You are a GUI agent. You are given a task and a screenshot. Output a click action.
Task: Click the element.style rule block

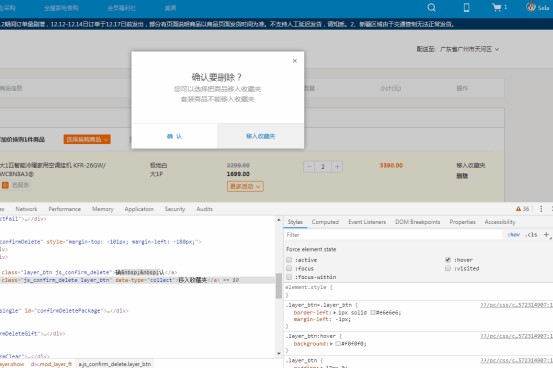419,291
